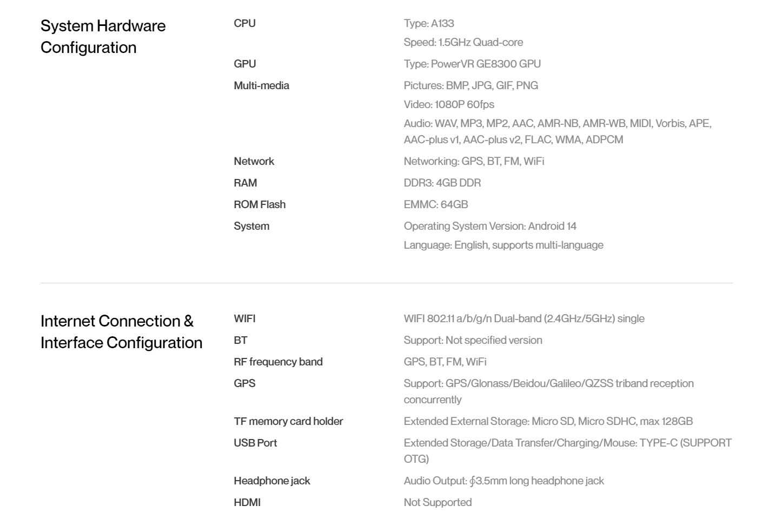Screen dimensions: 776x532
Task: Select the CPU label
Action: 244,23
